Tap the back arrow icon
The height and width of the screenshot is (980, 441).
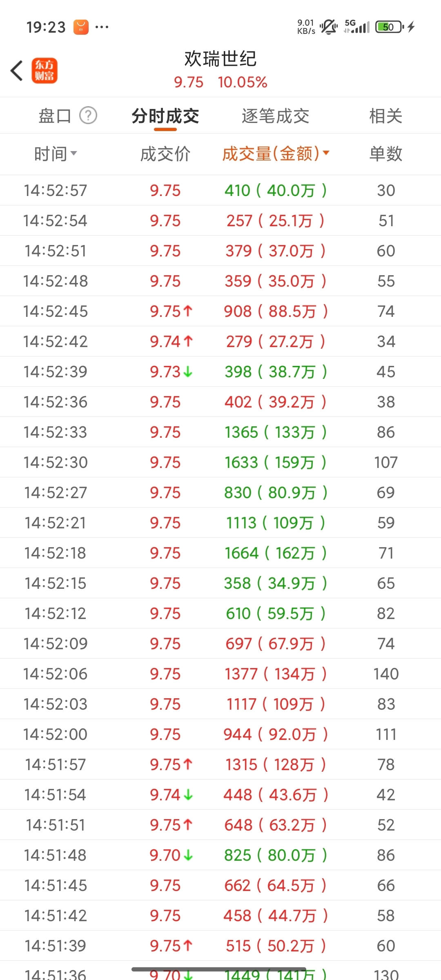pos(17,71)
